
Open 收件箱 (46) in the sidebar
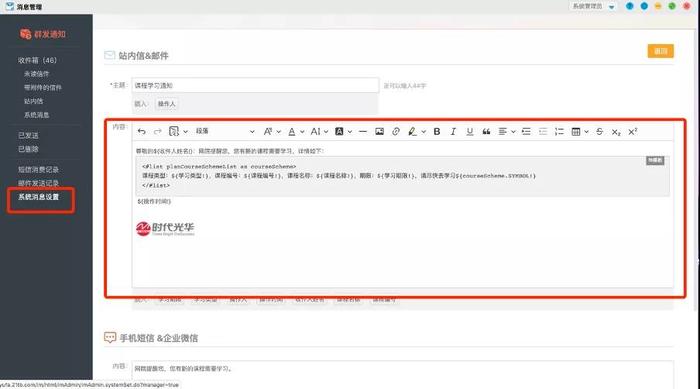click(x=37, y=60)
